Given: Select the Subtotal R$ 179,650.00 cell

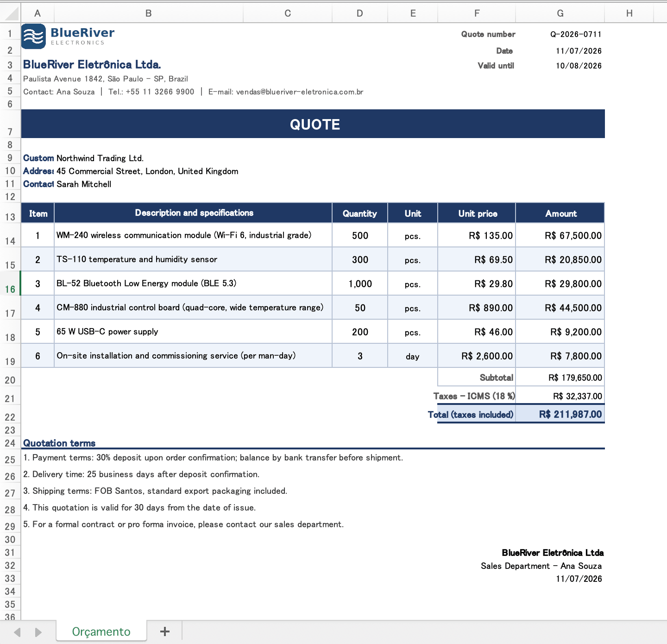Looking at the screenshot, I should coord(560,377).
